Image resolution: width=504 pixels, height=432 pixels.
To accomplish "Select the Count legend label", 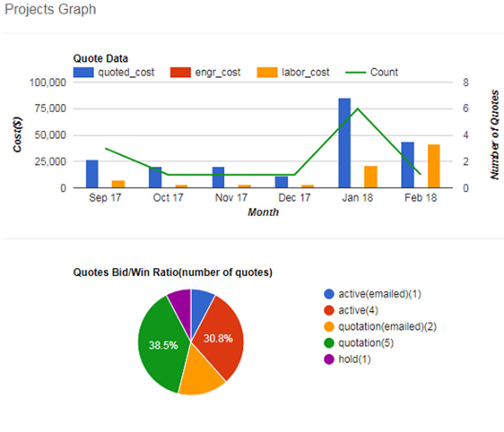I will [x=384, y=72].
